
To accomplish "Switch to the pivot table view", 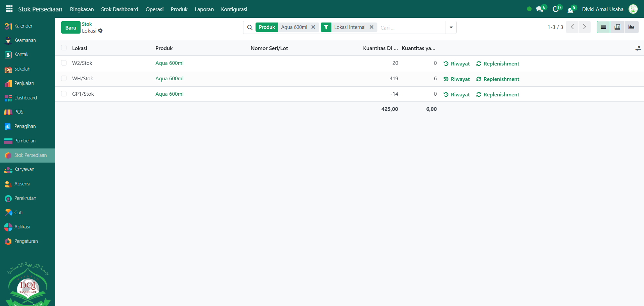I will [617, 27].
